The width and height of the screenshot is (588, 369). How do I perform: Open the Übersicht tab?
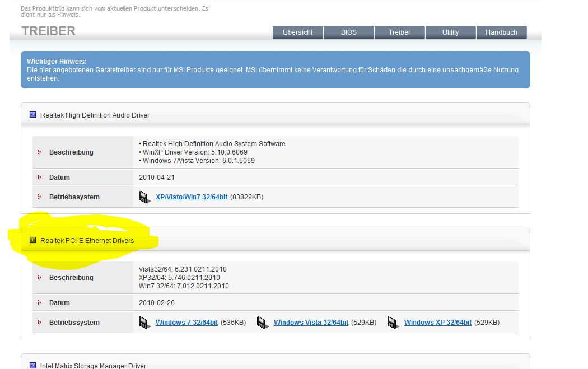tap(298, 32)
